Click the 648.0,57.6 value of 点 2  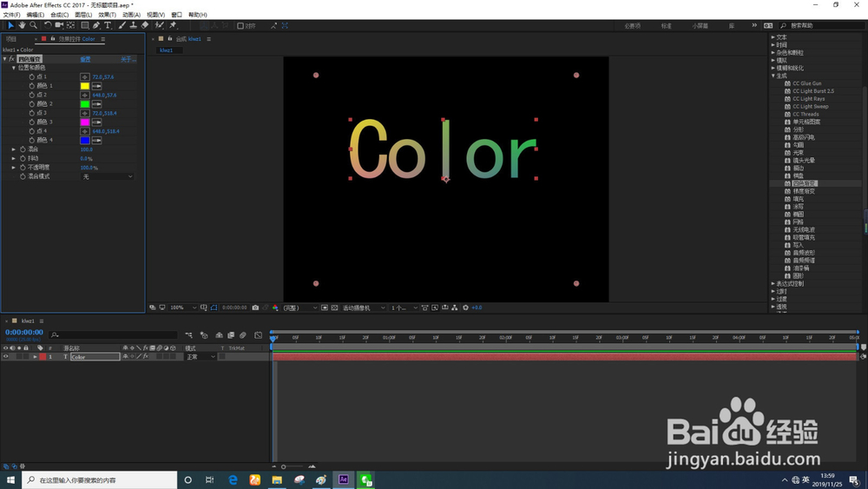(104, 96)
